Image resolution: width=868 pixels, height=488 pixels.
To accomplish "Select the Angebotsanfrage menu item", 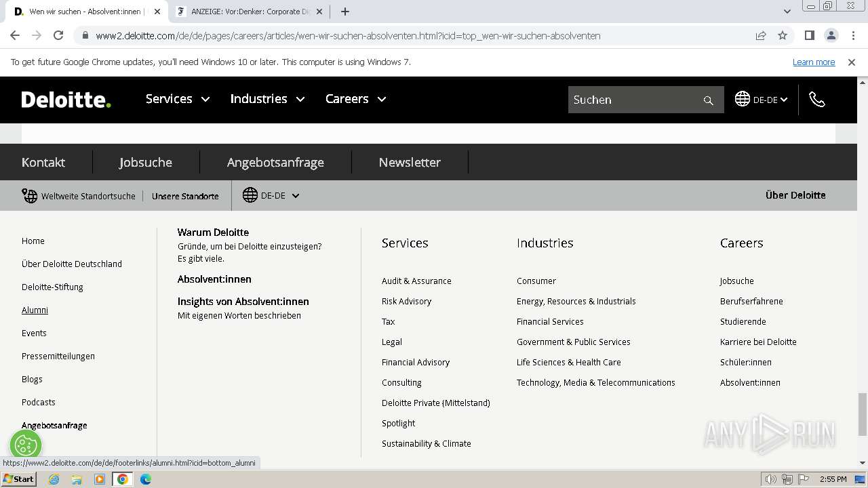I will pyautogui.click(x=275, y=162).
